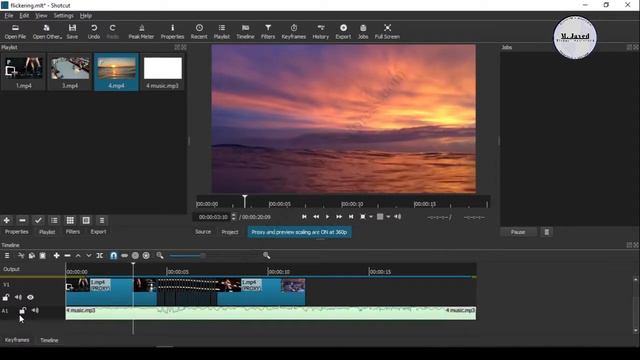This screenshot has height=360, width=640.
Task: Open the History panel
Action: (x=321, y=31)
